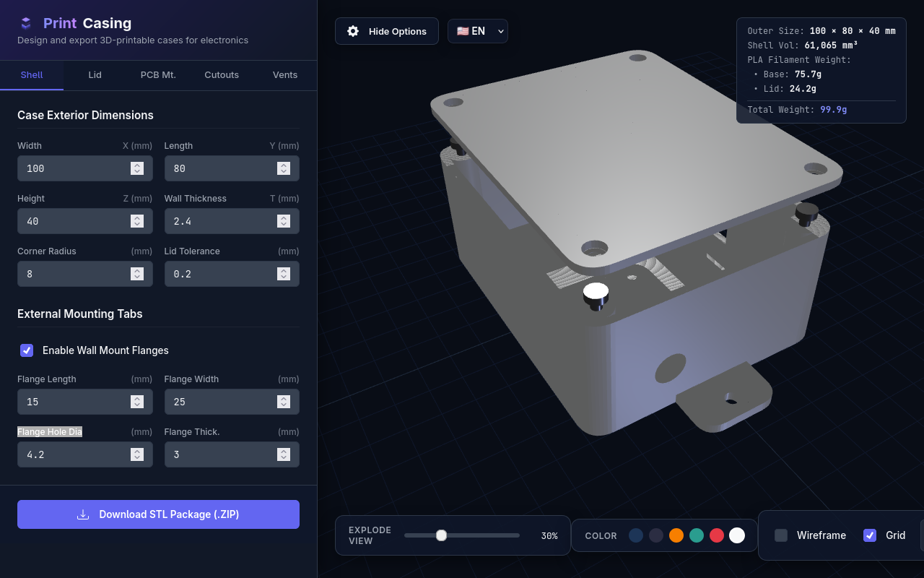Screen dimensions: 924x578
Task: Click the Flange Length input field
Action: [x=85, y=402]
